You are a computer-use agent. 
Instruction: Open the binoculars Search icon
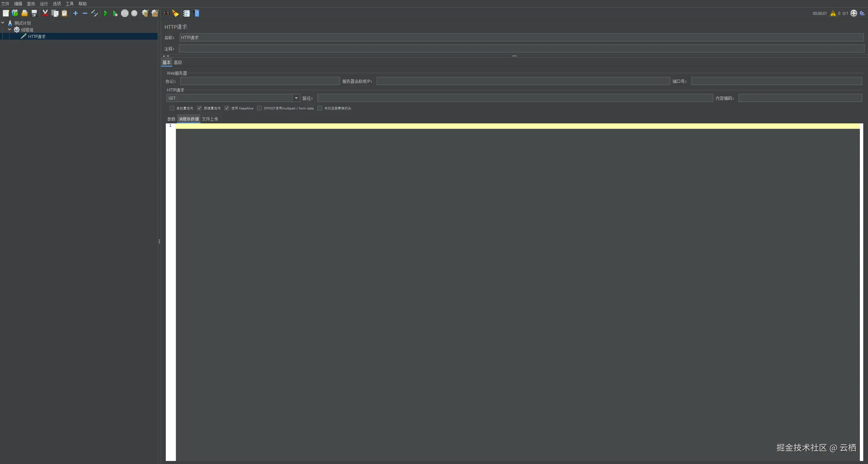click(x=166, y=14)
